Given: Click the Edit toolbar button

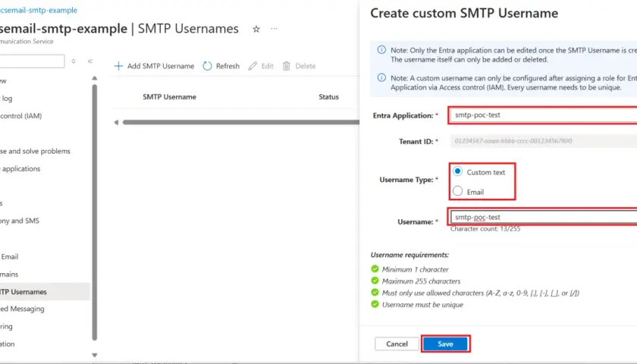Looking at the screenshot, I should [261, 66].
